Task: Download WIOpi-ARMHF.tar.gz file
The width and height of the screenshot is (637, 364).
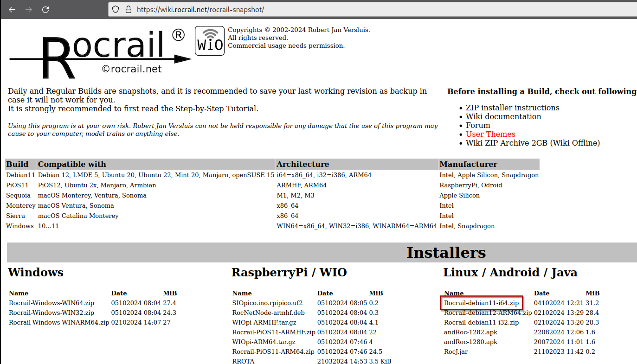Action: (x=264, y=322)
